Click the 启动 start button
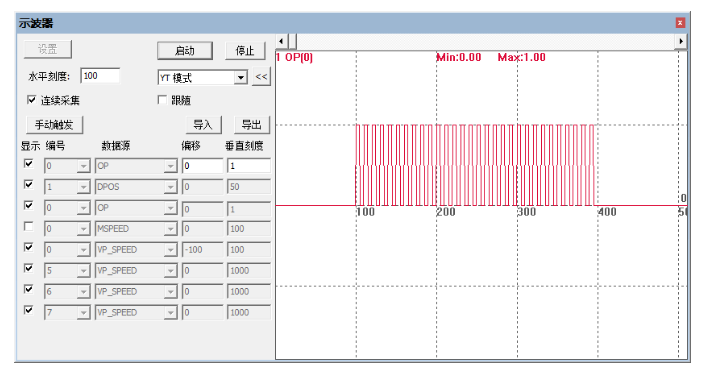This screenshot has width=707, height=378. click(185, 51)
